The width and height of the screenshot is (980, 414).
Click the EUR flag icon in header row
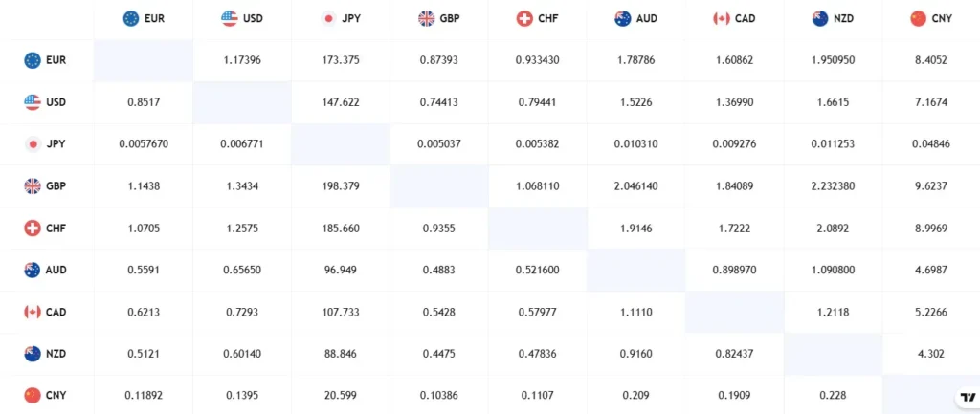point(131,18)
